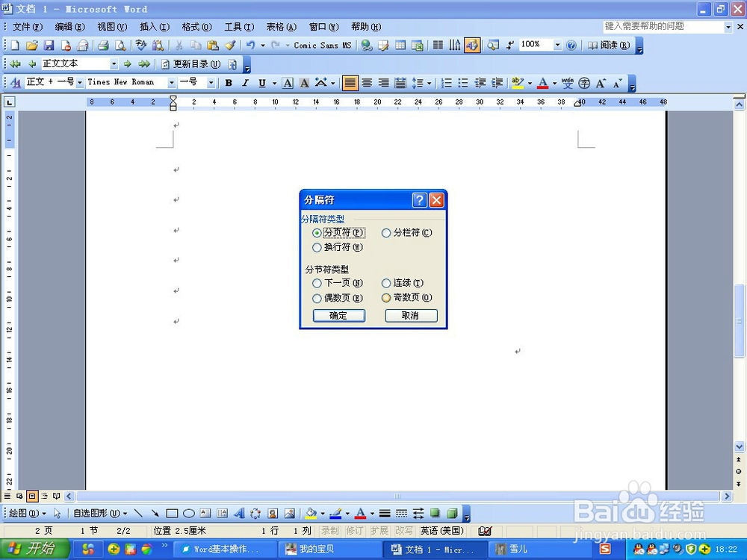
Task: Click the Undo arrow icon
Action: [250, 46]
